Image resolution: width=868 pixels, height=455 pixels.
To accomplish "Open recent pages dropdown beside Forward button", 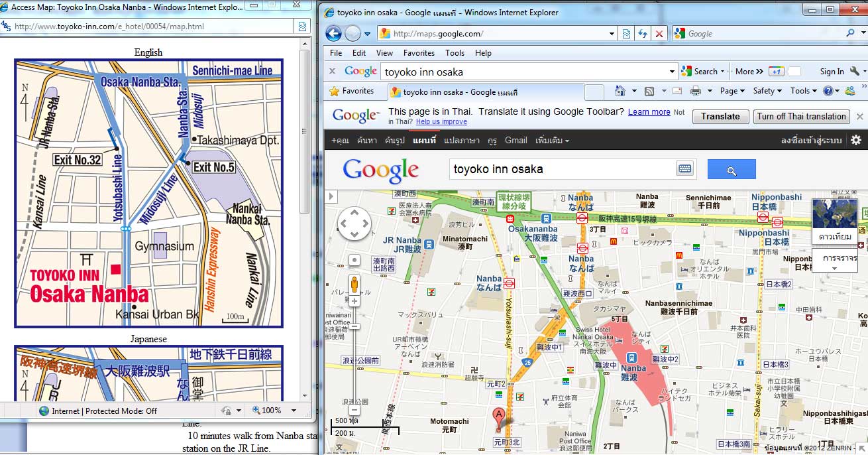I will coord(368,34).
